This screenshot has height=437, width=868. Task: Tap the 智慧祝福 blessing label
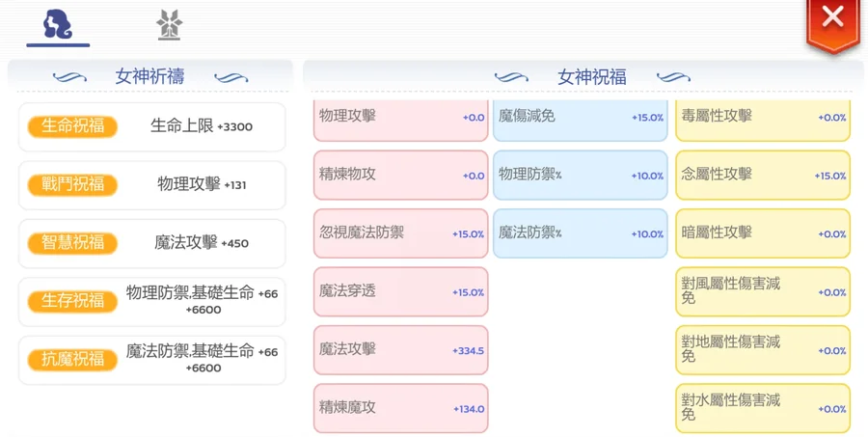click(73, 243)
